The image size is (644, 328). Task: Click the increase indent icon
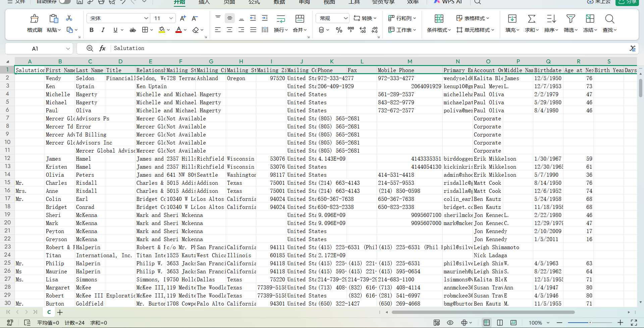(x=265, y=18)
